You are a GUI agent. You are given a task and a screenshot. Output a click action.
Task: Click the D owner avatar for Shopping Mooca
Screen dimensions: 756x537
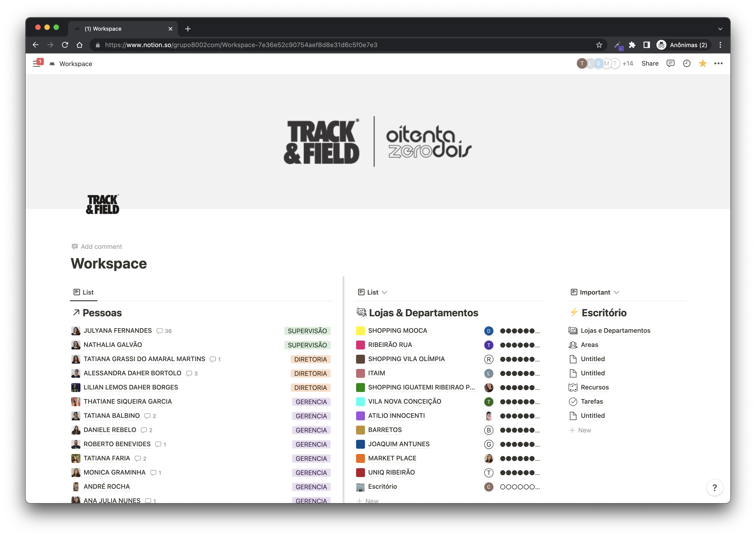tap(489, 331)
